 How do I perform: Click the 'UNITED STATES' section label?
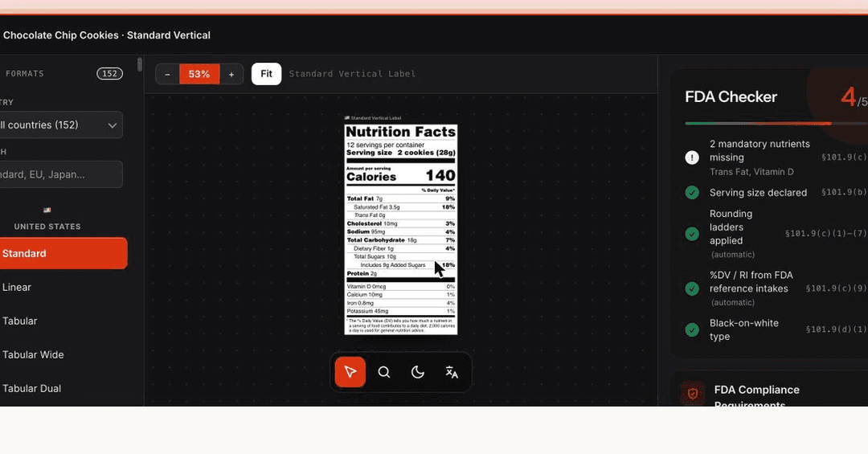tap(47, 227)
